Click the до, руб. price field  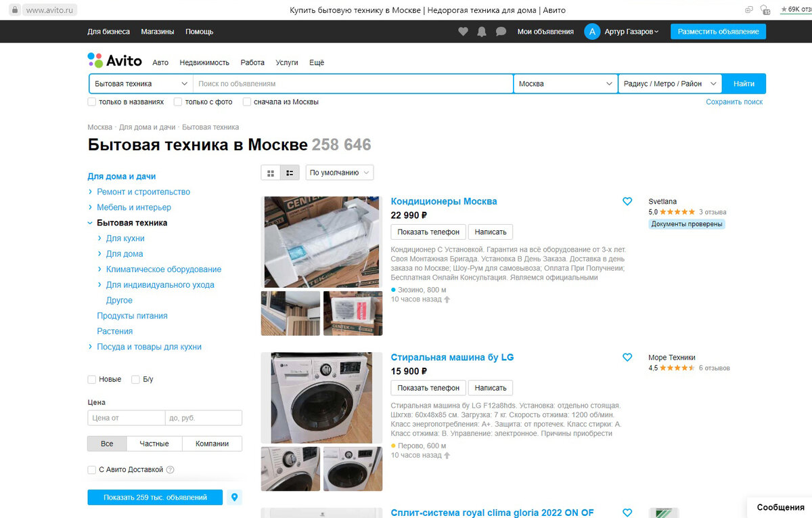pos(204,418)
